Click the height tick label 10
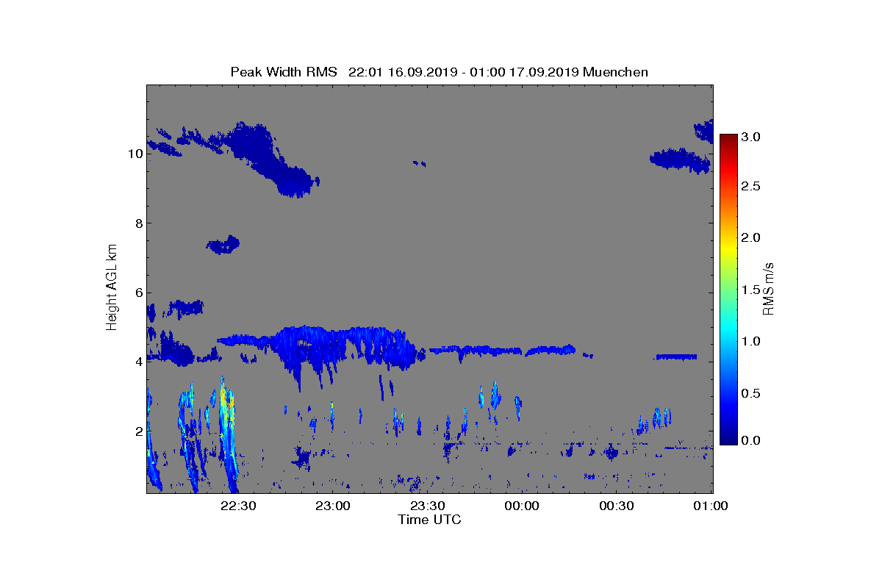The image size is (882, 588). point(135,154)
